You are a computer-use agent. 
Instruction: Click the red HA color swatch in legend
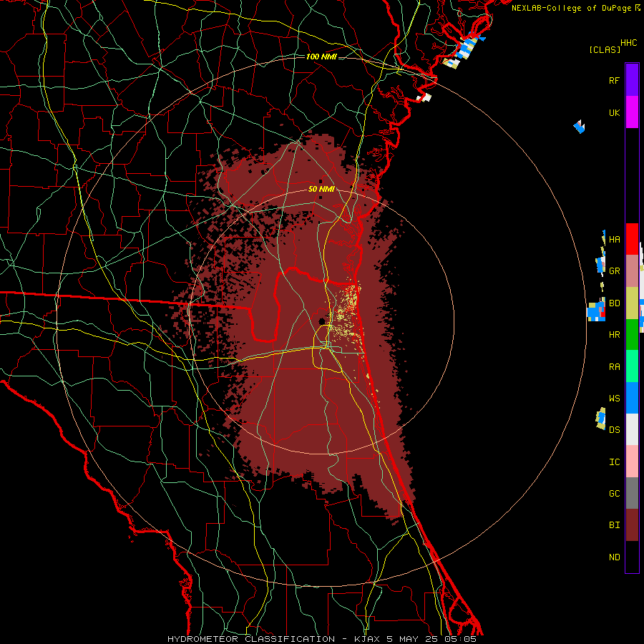point(632,239)
